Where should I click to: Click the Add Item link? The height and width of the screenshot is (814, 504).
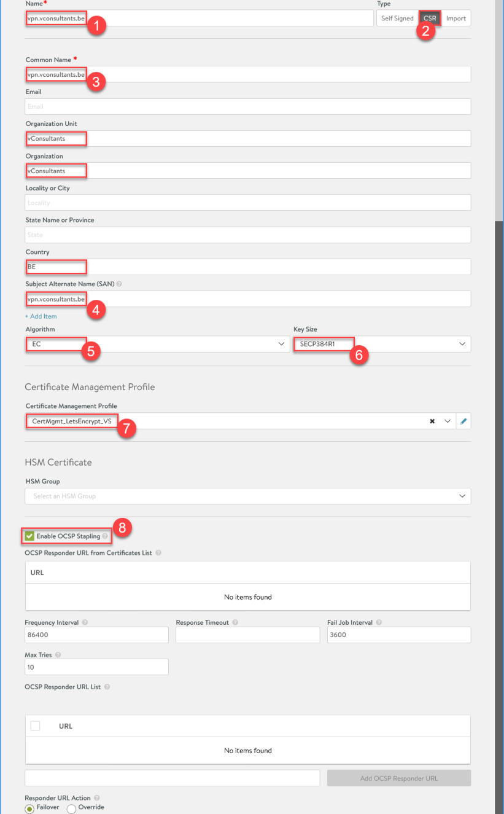point(41,316)
